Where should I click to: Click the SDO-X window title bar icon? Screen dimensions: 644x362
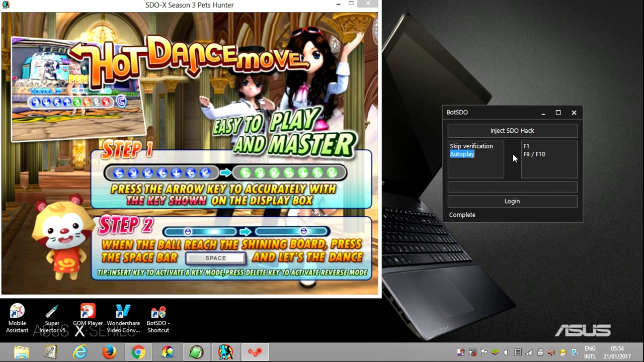point(6,5)
